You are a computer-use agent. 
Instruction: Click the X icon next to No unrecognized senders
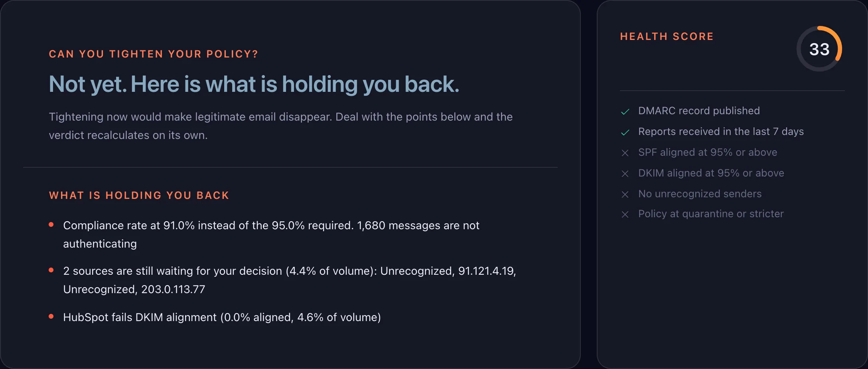pyautogui.click(x=625, y=194)
